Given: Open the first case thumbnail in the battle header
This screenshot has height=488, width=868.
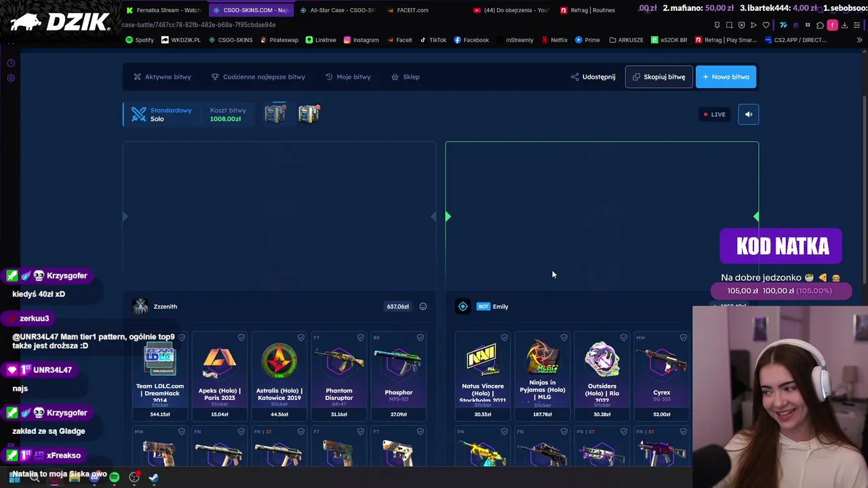Looking at the screenshot, I should [x=275, y=114].
